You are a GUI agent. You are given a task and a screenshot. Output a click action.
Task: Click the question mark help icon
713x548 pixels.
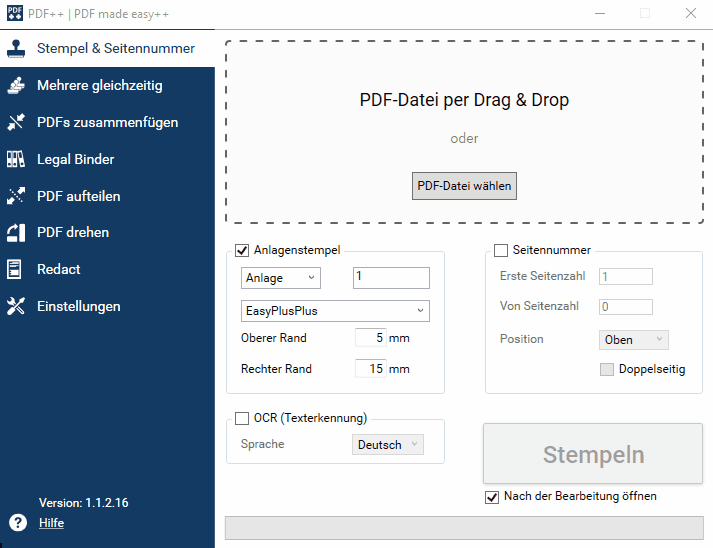pos(18,523)
